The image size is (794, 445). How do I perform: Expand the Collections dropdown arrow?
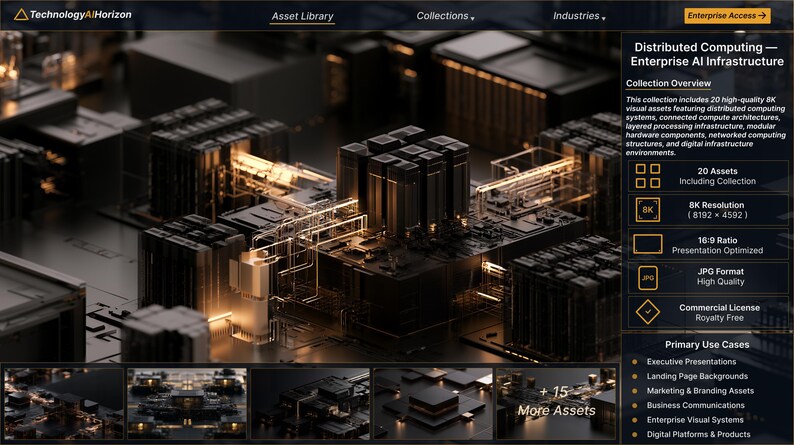pos(472,18)
